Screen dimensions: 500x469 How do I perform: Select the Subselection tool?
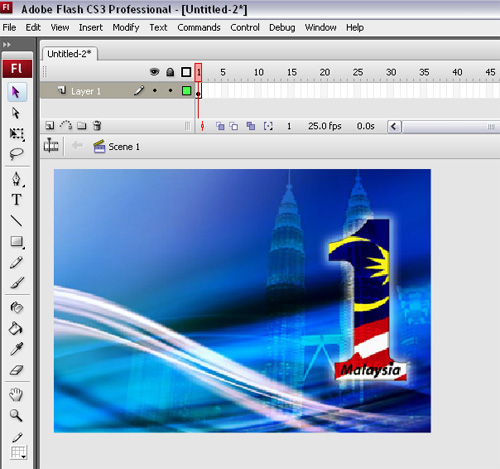16,113
